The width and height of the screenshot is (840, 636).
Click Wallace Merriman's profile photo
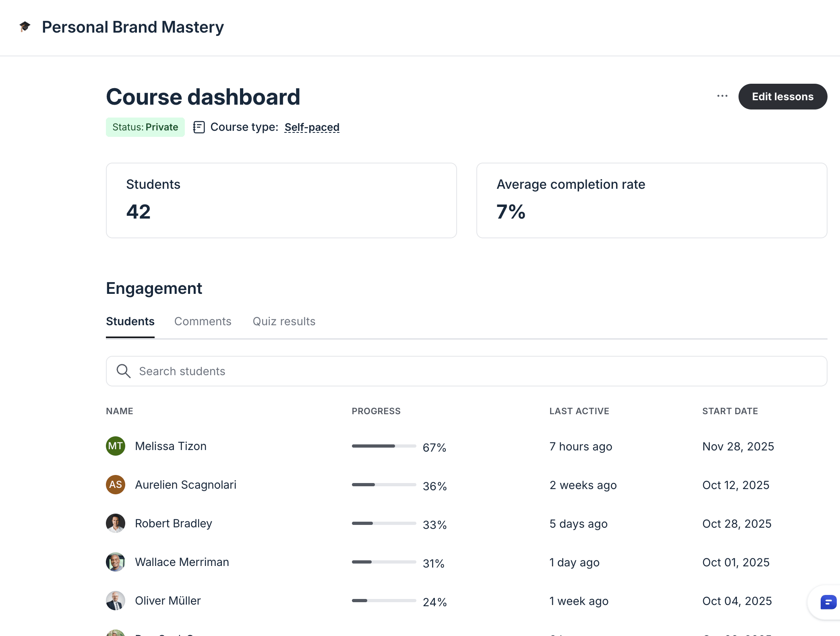pos(116,562)
